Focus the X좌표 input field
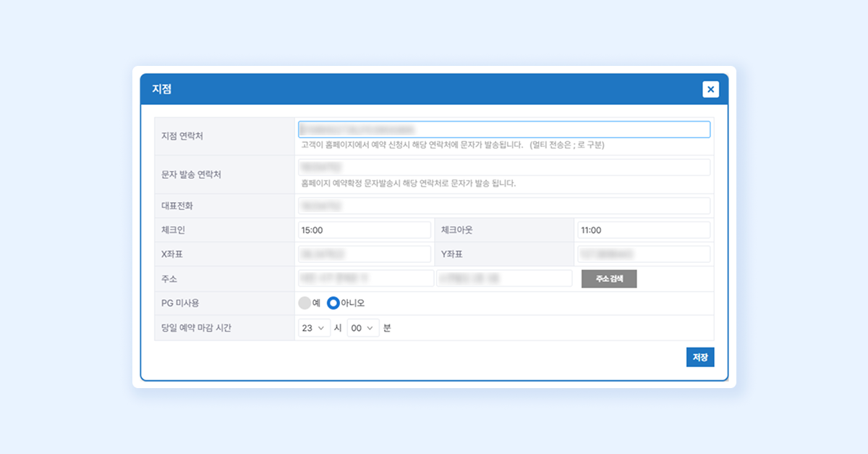 pyautogui.click(x=365, y=254)
